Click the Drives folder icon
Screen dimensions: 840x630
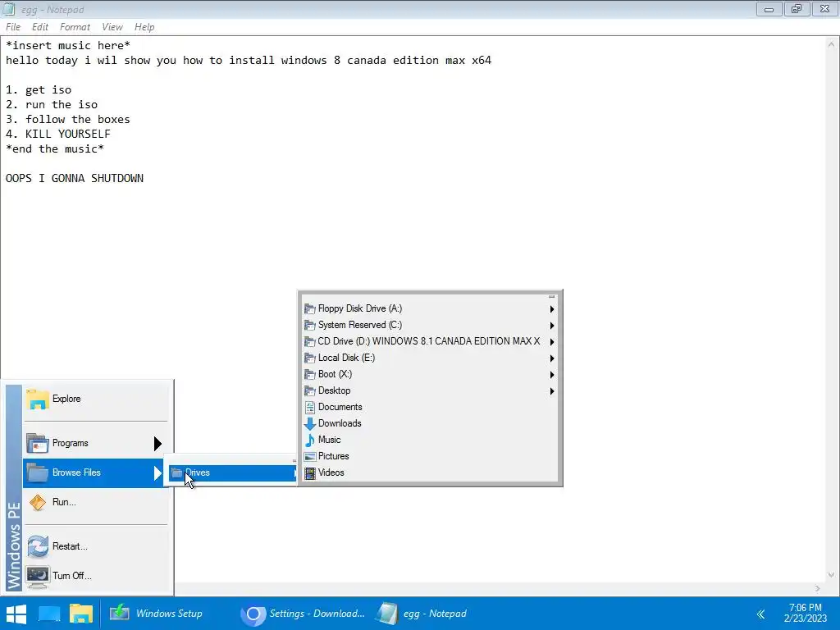coord(177,472)
